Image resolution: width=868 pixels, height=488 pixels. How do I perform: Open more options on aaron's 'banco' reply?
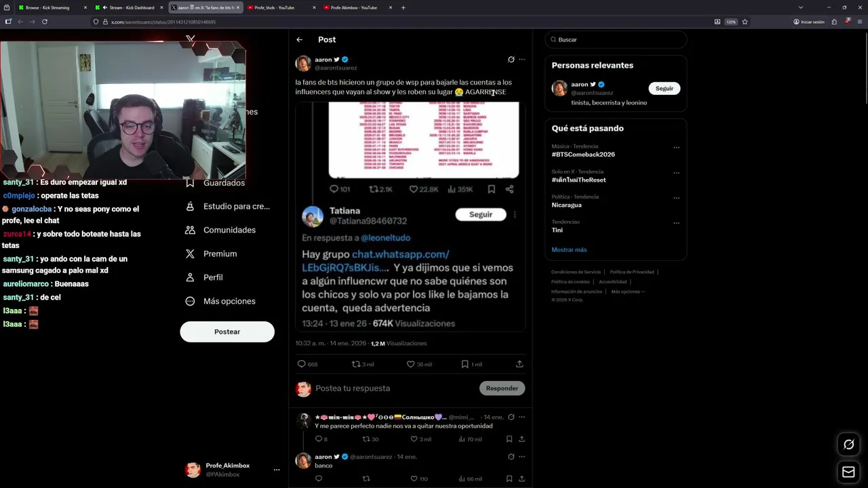point(521,457)
